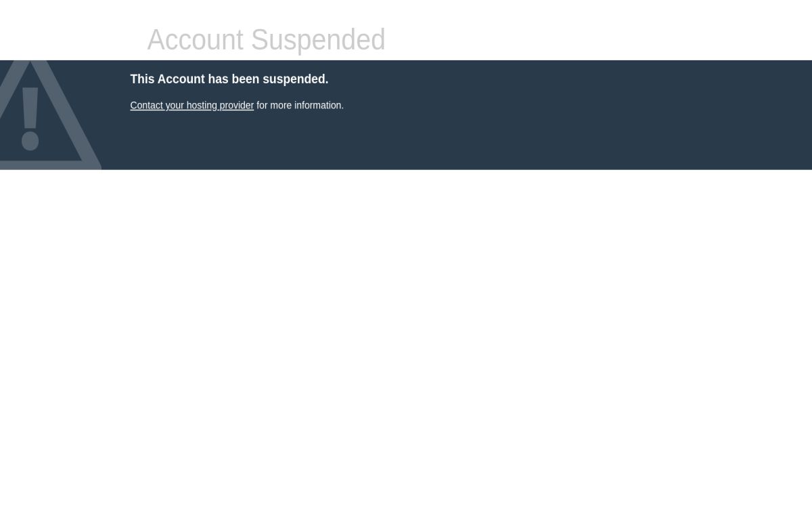812x508 pixels.
Task: Click the 'for more information.' text
Action: (300, 106)
